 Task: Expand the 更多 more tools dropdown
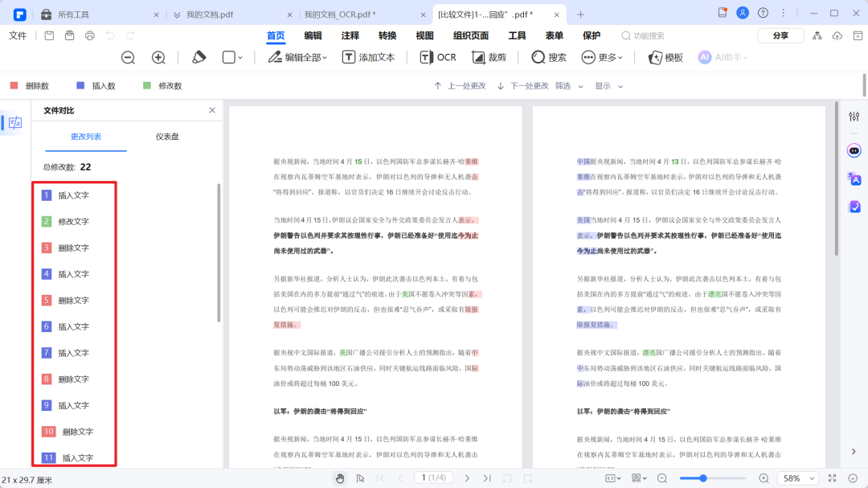pos(602,57)
